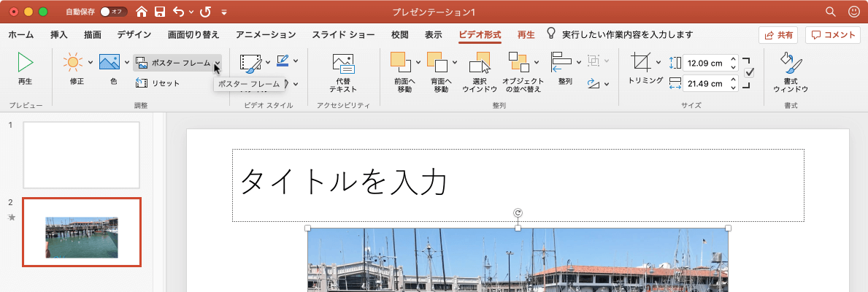Click the video border pen icon

coord(283,60)
